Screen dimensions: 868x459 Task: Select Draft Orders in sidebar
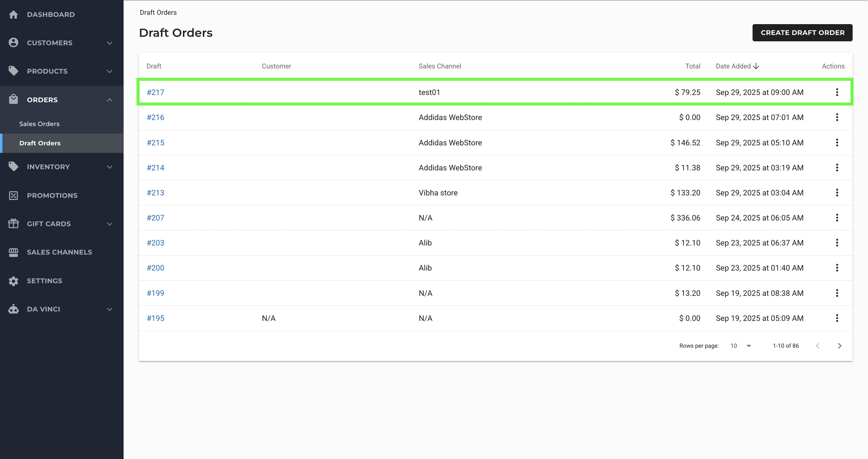[x=40, y=143]
